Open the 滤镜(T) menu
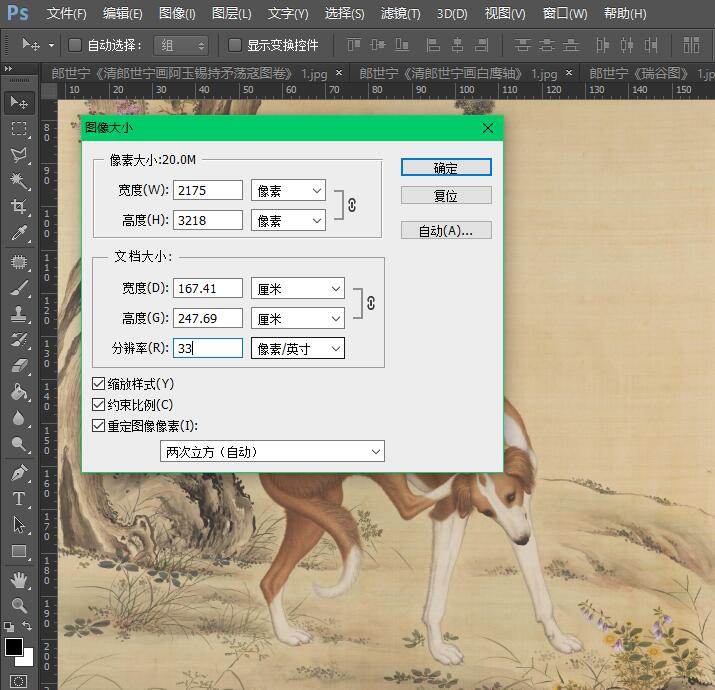 click(x=400, y=14)
